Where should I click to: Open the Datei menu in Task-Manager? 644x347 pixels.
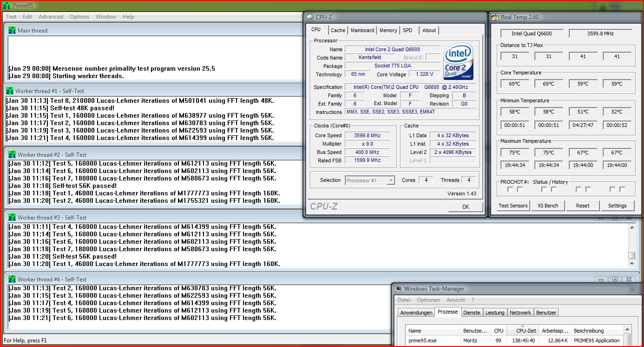(404, 300)
